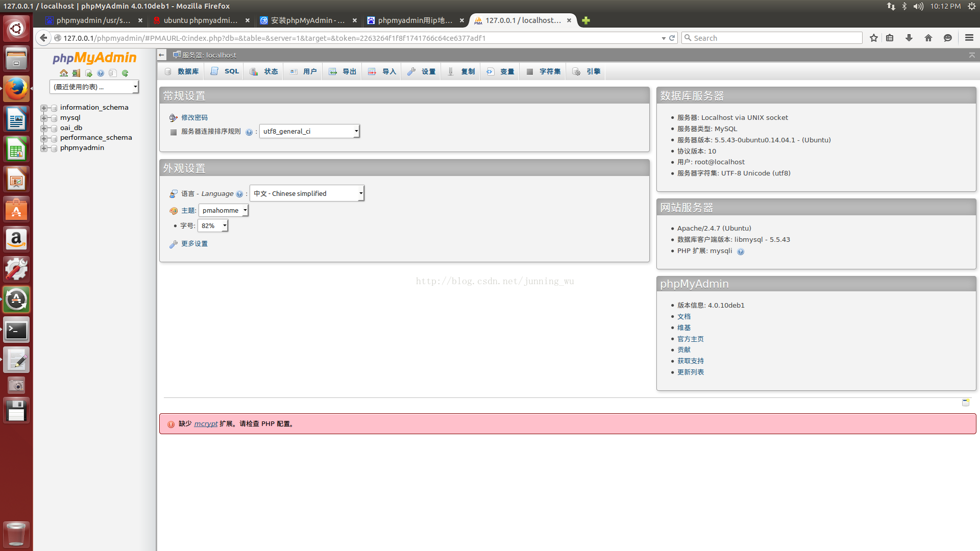Reload the page with the address bar icon
Viewport: 980px width, 551px height.
point(672,38)
